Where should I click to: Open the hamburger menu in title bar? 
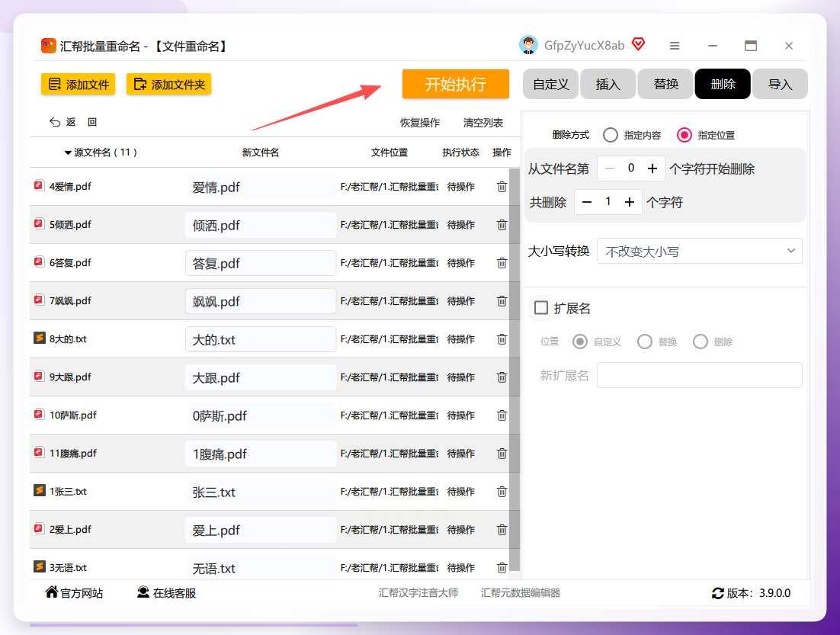(x=675, y=46)
